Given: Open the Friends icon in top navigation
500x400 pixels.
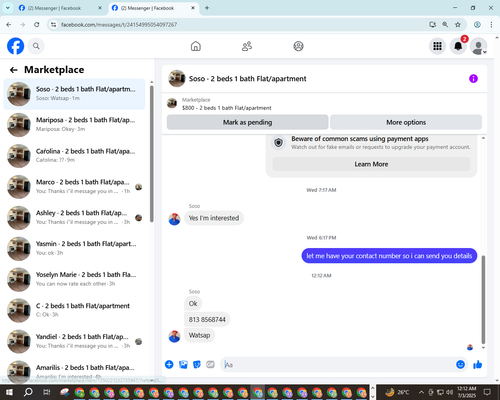Looking at the screenshot, I should (247, 46).
